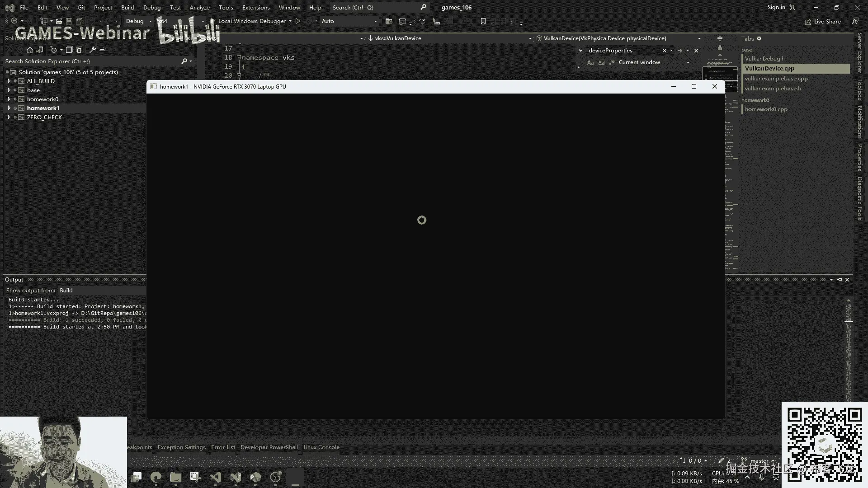Screen dimensions: 868x488
Task: Click the editor split window handle
Action: pyautogui.click(x=720, y=38)
